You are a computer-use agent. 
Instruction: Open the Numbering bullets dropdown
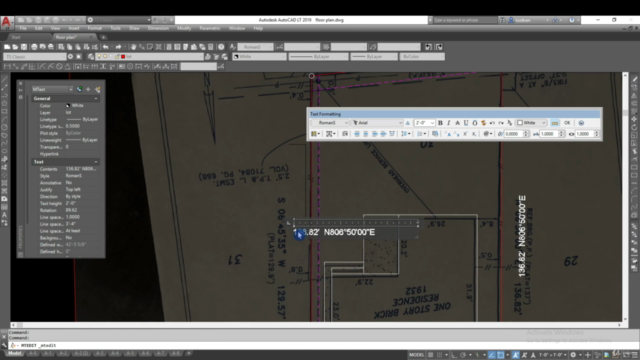point(421,134)
